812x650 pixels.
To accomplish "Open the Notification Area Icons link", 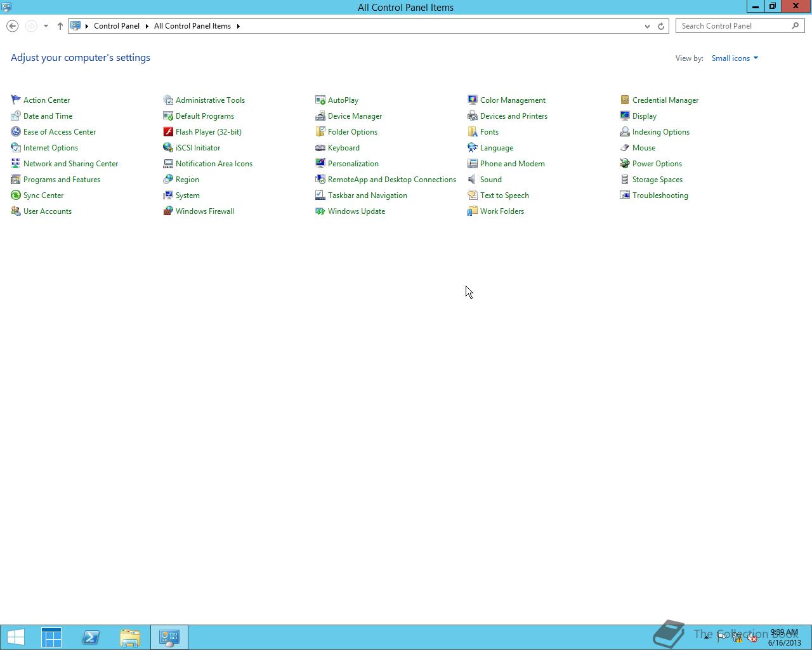I will point(214,163).
